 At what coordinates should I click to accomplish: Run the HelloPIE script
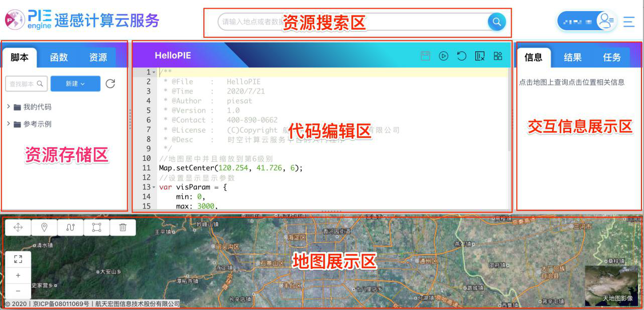point(443,56)
